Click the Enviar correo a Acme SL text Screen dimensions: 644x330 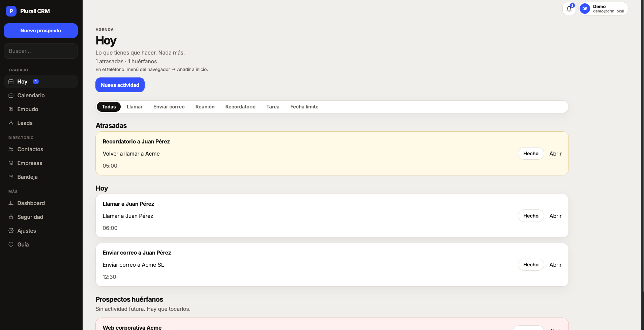(x=133, y=265)
